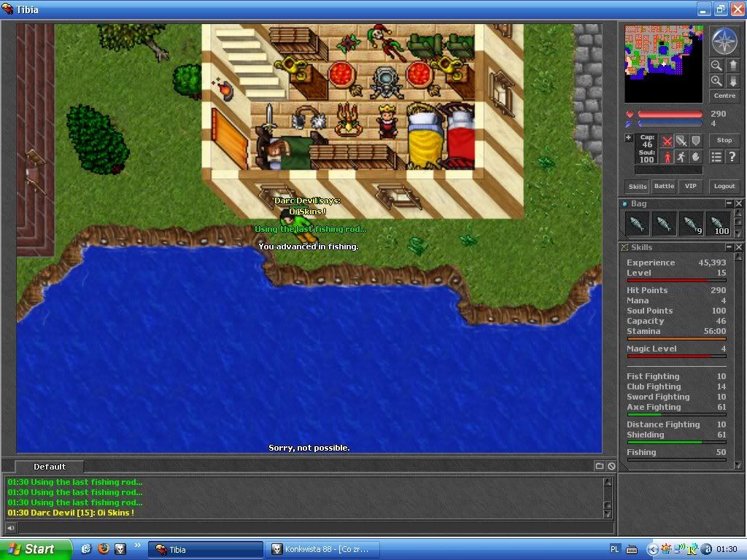The height and width of the screenshot is (560, 747).
Task: Select the Default chat tab
Action: [x=50, y=467]
